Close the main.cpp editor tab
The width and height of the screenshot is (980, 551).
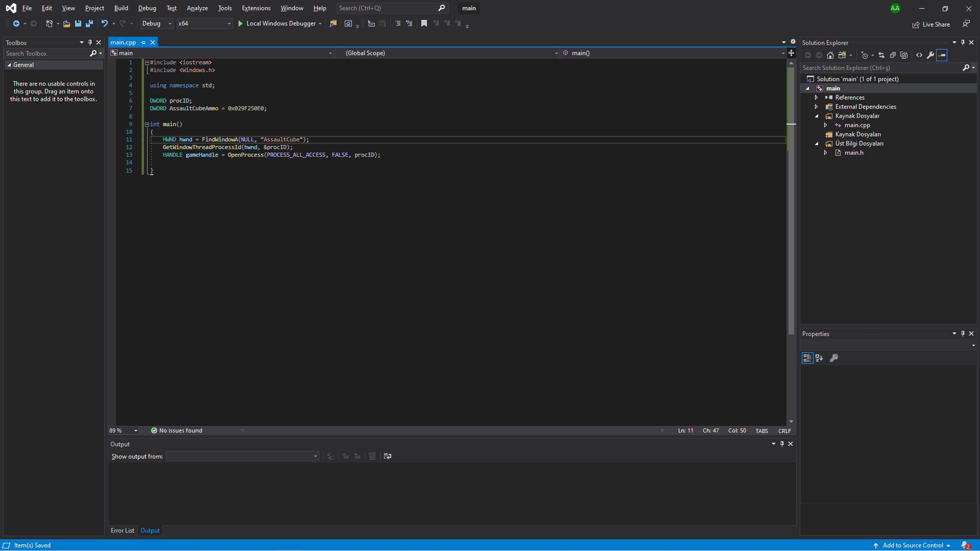pyautogui.click(x=153, y=42)
